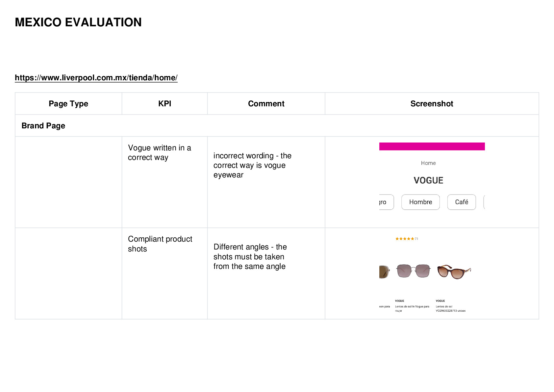Click the Brand Page section row
Viewport: 554px width, 392px height.
(x=277, y=126)
